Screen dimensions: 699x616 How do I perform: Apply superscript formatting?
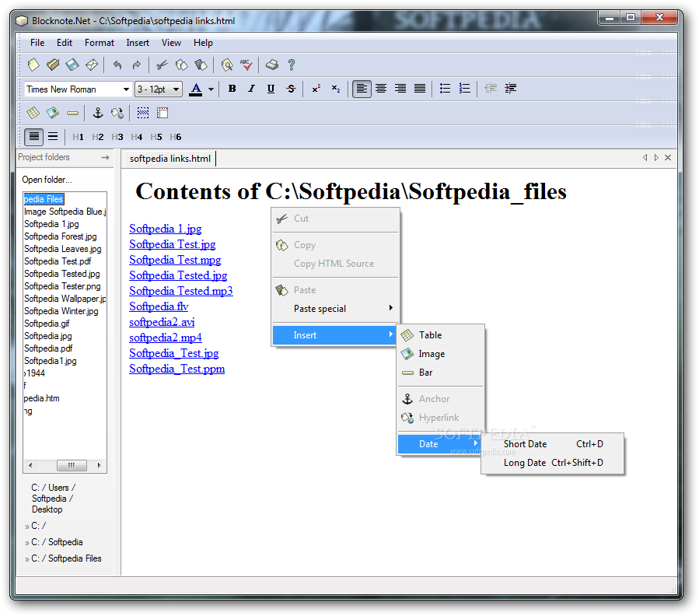click(x=316, y=89)
